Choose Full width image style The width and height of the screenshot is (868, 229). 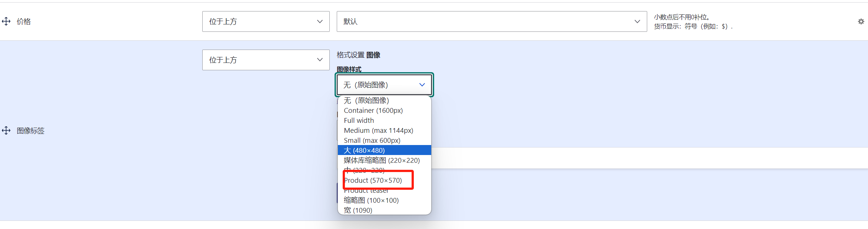(x=384, y=120)
